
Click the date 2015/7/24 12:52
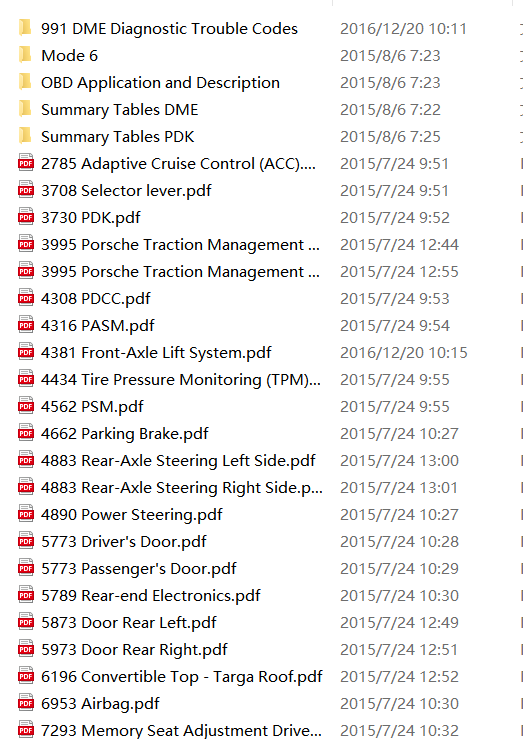click(399, 676)
